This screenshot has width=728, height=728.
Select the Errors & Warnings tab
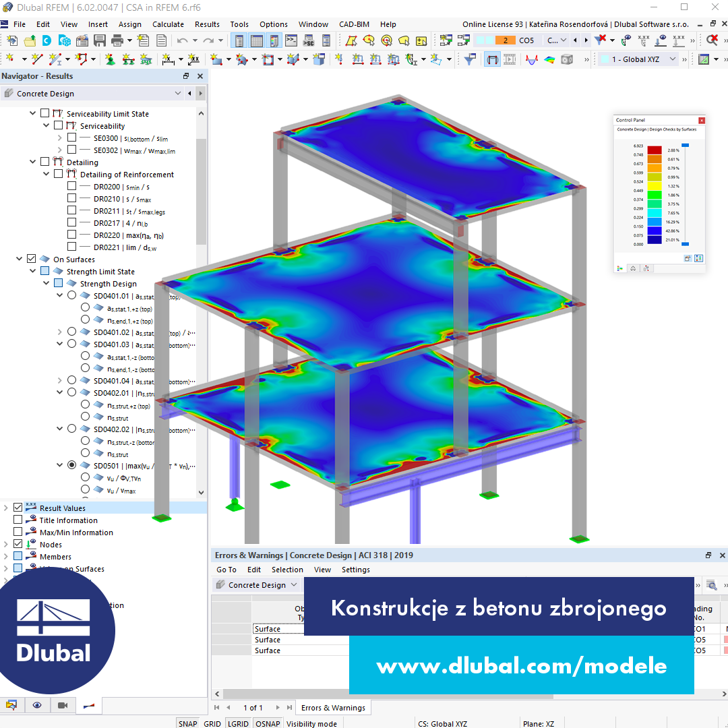point(333,708)
